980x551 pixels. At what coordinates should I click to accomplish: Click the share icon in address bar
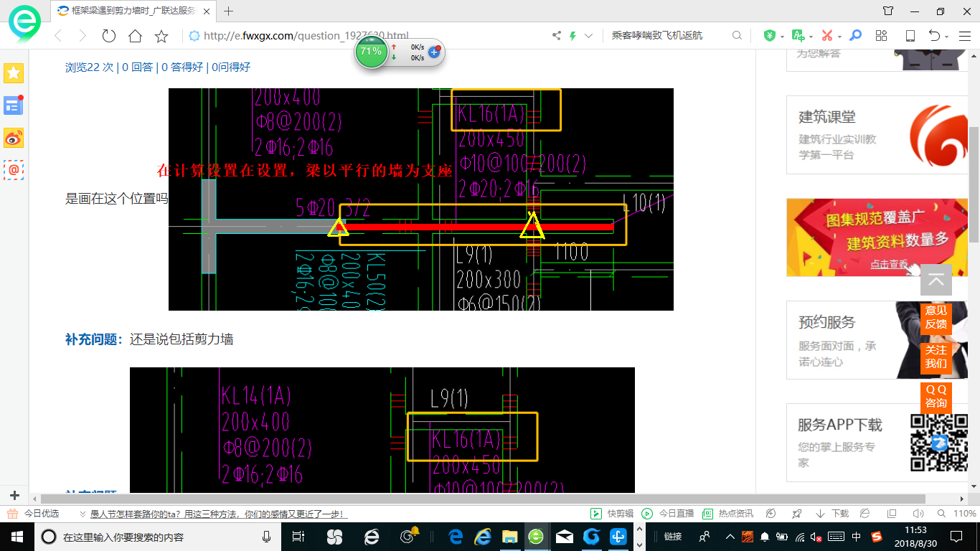[x=557, y=36]
